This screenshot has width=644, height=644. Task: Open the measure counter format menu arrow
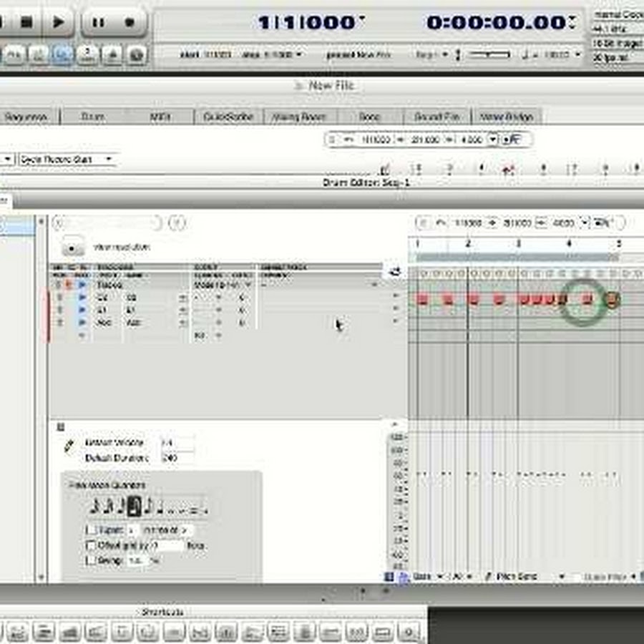coord(362,18)
